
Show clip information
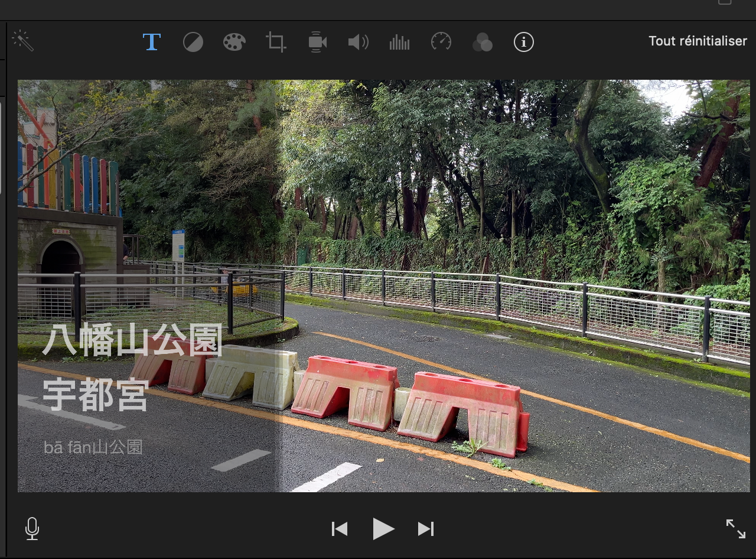(x=524, y=42)
